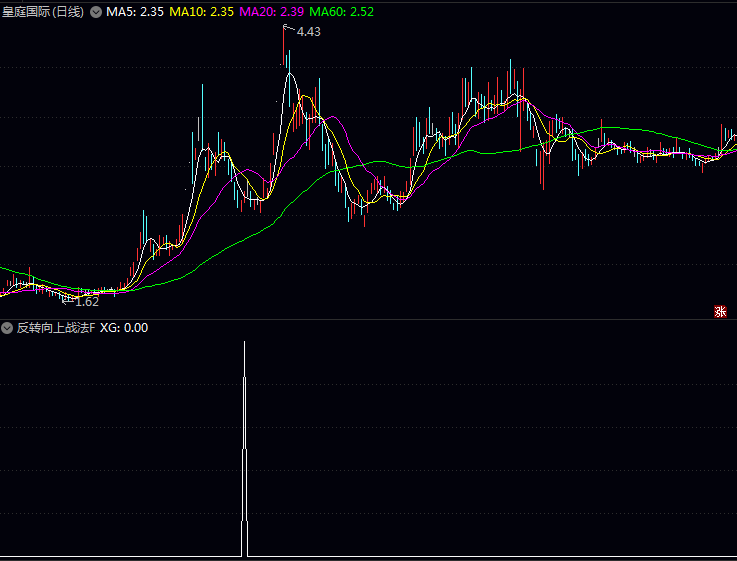Click the tallest candlestick below 4.43
Image resolution: width=737 pixels, height=561 pixels.
tap(288, 75)
